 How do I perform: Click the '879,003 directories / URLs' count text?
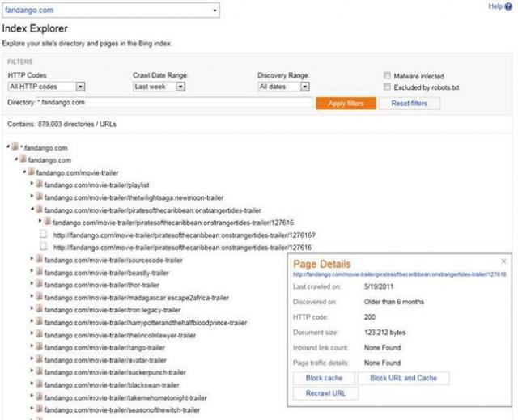click(77, 124)
